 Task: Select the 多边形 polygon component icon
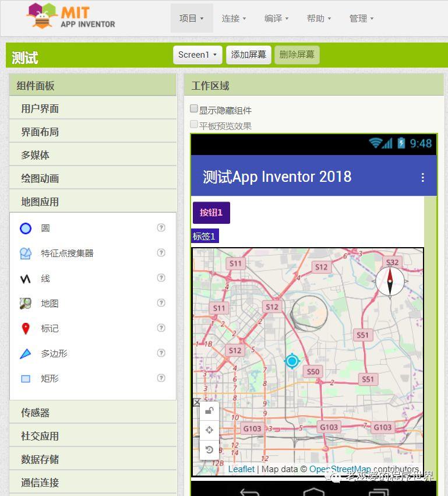pyautogui.click(x=26, y=353)
